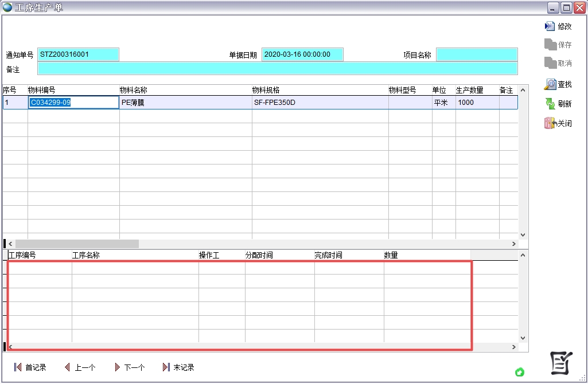
Task: Click the upper grid horizontal scrollbar thumb
Action: (x=77, y=244)
